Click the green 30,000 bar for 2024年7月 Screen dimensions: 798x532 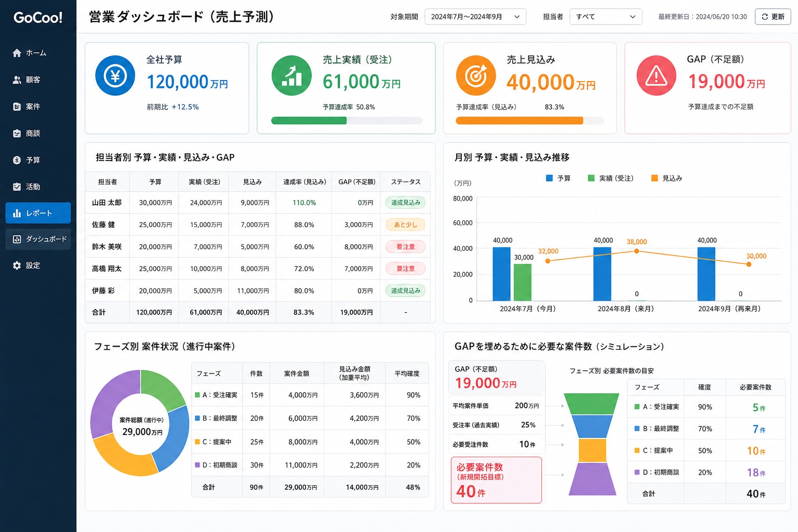(x=523, y=282)
